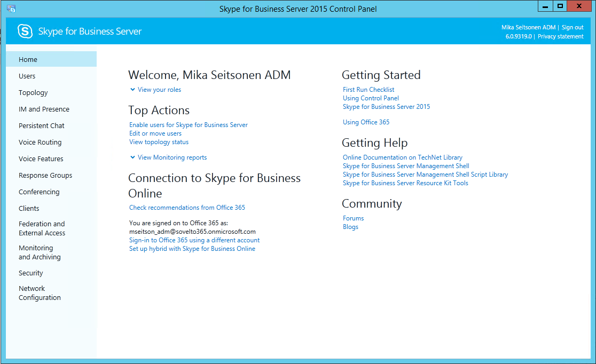Click Check recommendations from Office 365
The width and height of the screenshot is (596, 364).
click(x=187, y=208)
